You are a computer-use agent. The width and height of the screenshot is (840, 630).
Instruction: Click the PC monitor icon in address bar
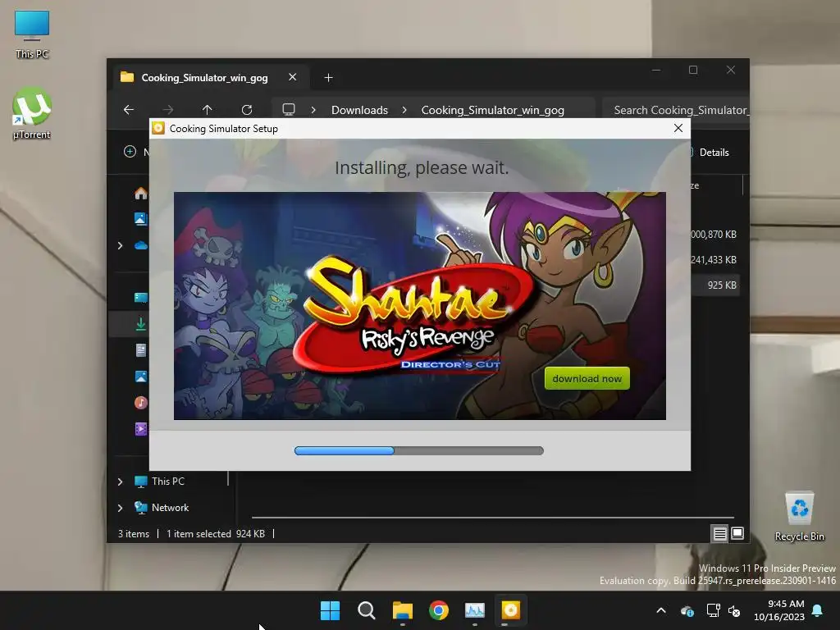(289, 110)
